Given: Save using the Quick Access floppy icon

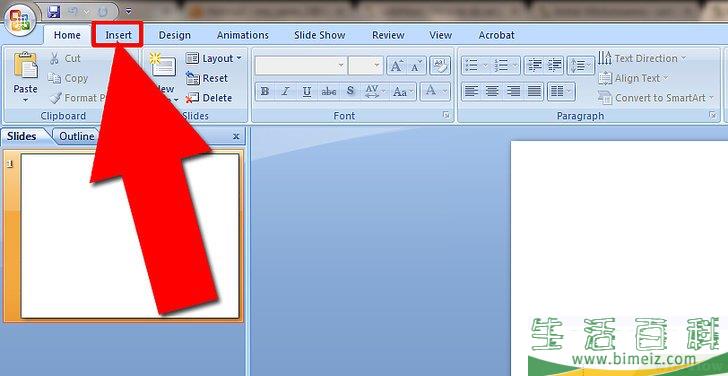Looking at the screenshot, I should point(54,11).
